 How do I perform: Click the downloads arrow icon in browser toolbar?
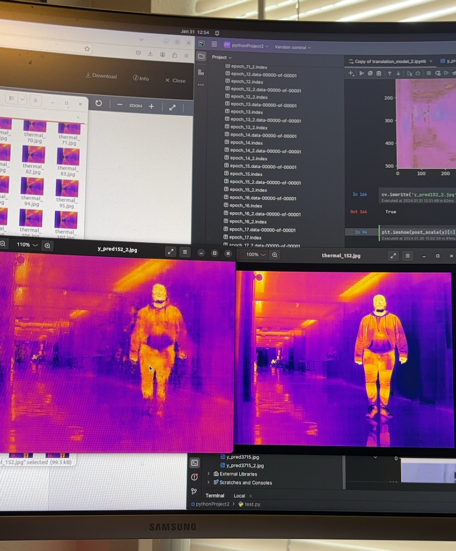pyautogui.click(x=150, y=53)
